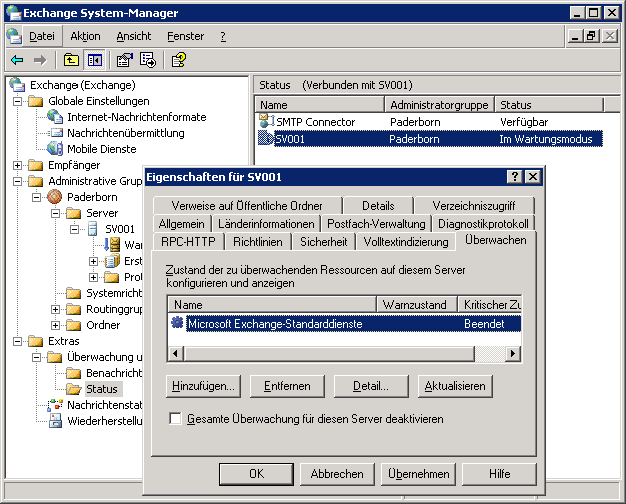Click the Hinzufügen... button
Image resolution: width=626 pixels, height=504 pixels.
tap(203, 386)
